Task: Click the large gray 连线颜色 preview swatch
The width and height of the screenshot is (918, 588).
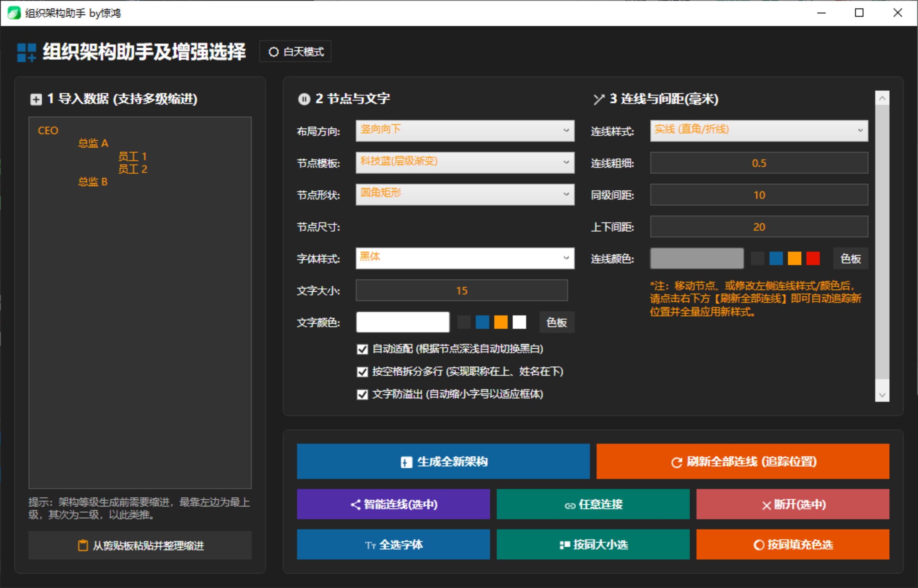Action: (697, 258)
